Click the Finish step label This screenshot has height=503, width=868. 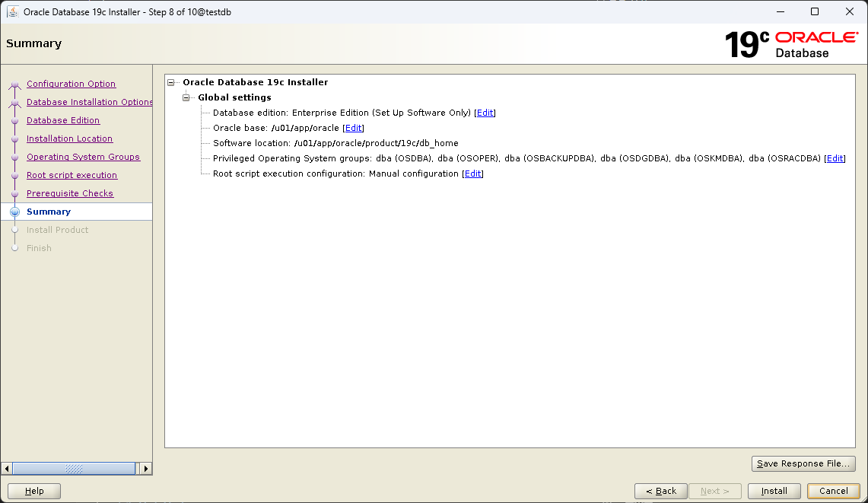point(39,248)
